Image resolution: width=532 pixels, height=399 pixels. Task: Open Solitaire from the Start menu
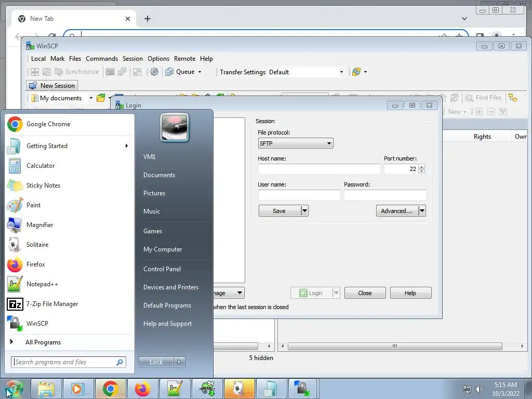tap(70, 244)
